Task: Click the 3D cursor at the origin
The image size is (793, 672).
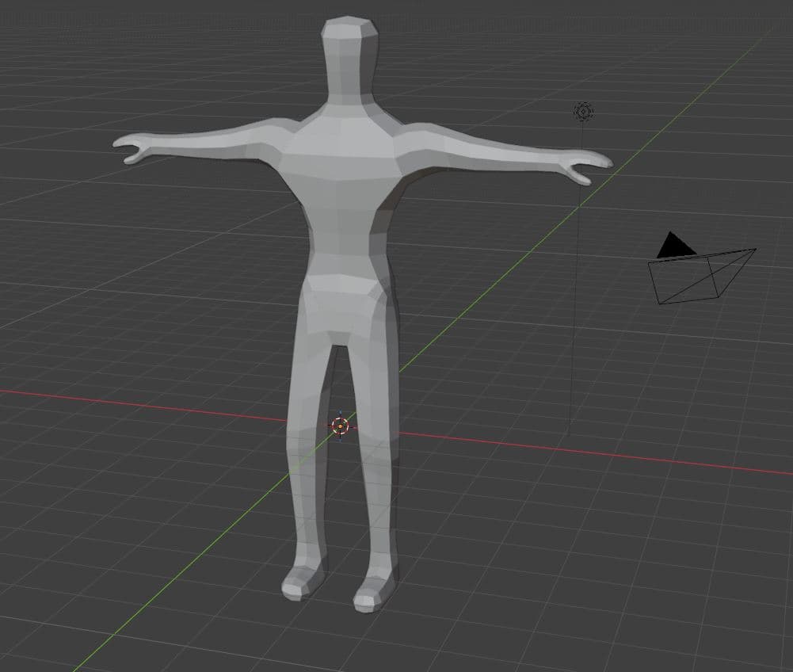Action: coord(341,426)
